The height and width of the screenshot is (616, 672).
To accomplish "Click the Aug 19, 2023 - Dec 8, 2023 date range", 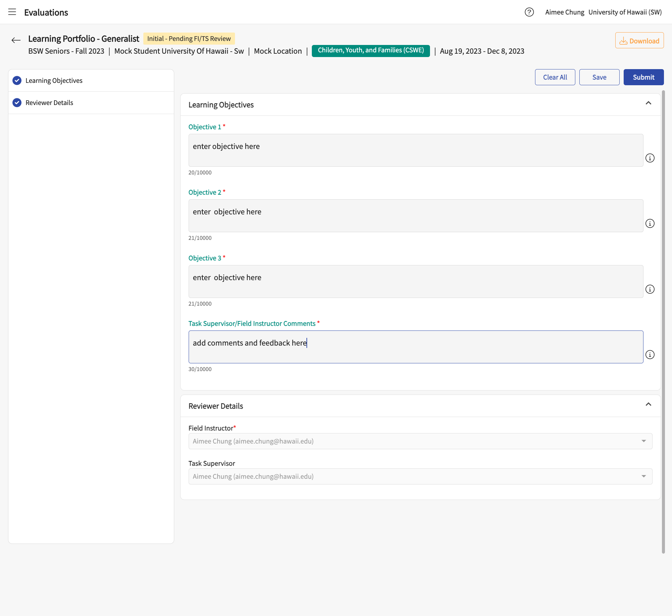I will pyautogui.click(x=482, y=51).
